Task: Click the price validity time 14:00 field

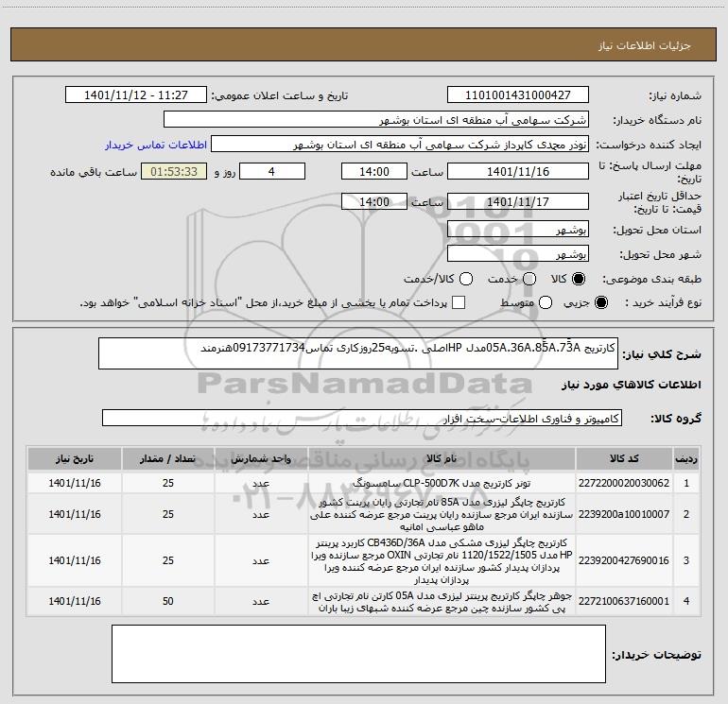Action: [x=374, y=201]
